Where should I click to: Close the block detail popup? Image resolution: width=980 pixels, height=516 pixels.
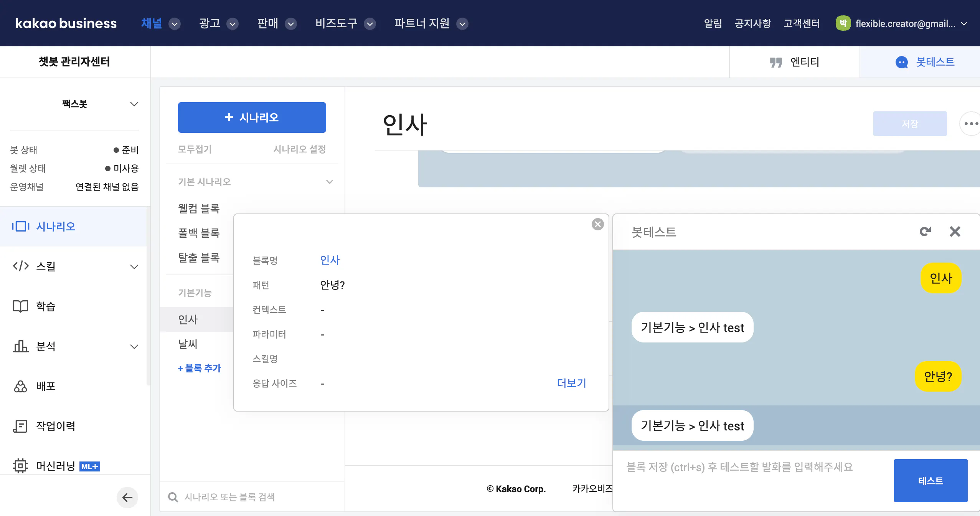coord(597,224)
